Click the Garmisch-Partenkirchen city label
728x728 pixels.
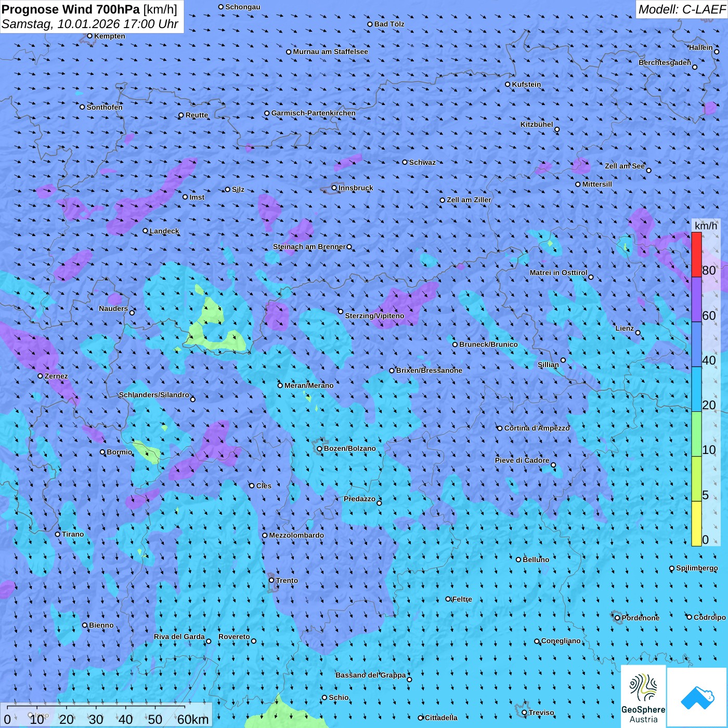point(314,113)
